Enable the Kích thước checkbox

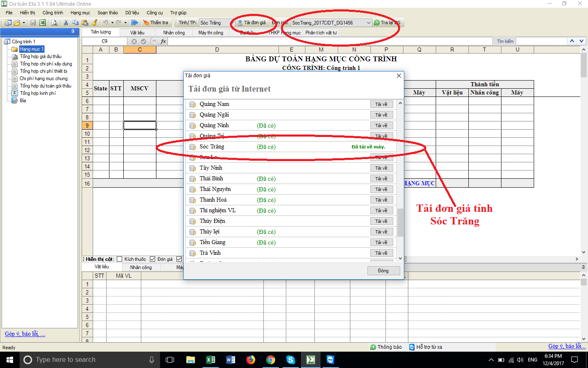click(x=120, y=259)
